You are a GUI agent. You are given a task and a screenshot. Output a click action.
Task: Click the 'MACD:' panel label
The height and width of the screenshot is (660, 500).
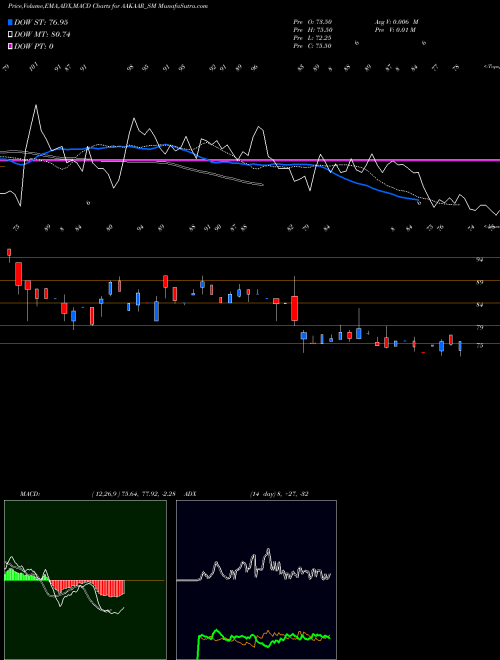pos(29,493)
